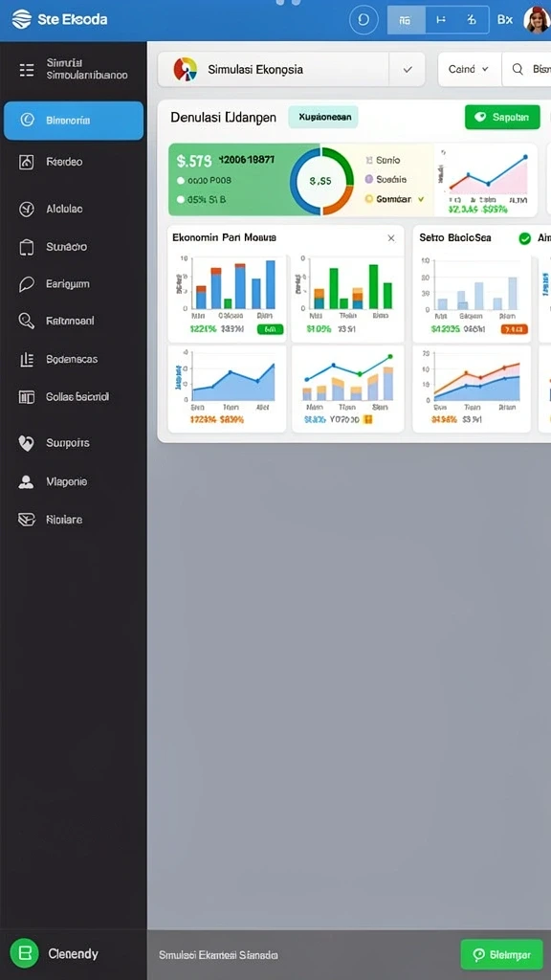Click the Denulasi Udanpen heading

(x=223, y=118)
